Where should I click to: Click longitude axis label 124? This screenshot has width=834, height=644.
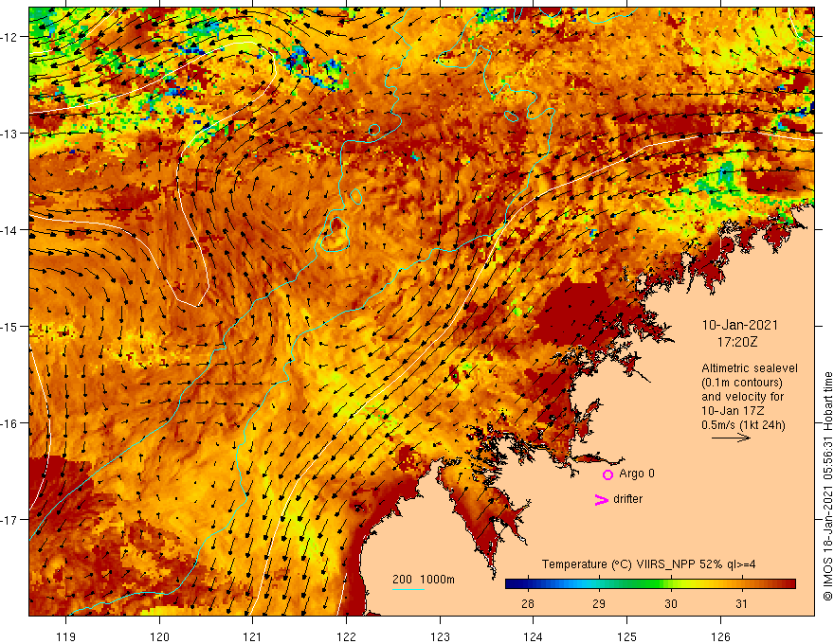[533, 636]
